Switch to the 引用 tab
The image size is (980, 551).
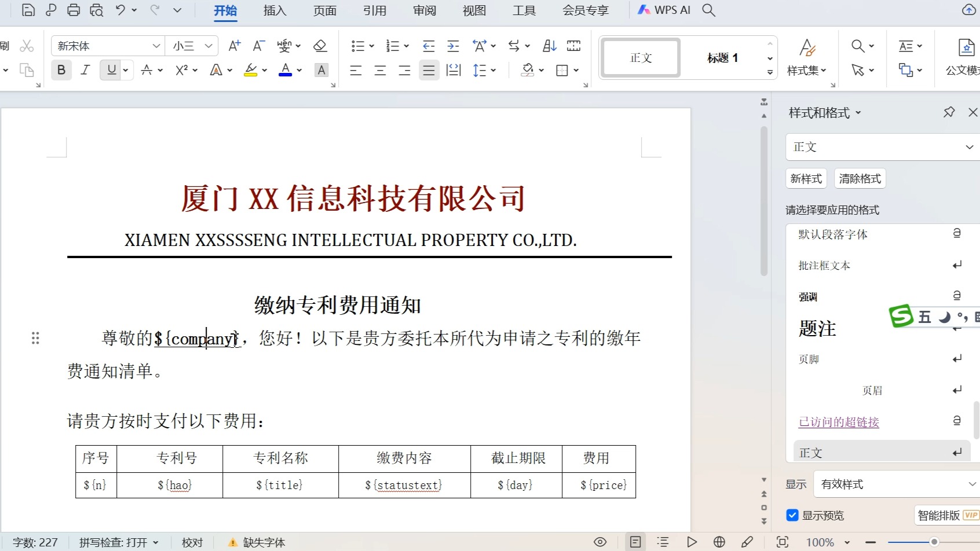point(374,10)
